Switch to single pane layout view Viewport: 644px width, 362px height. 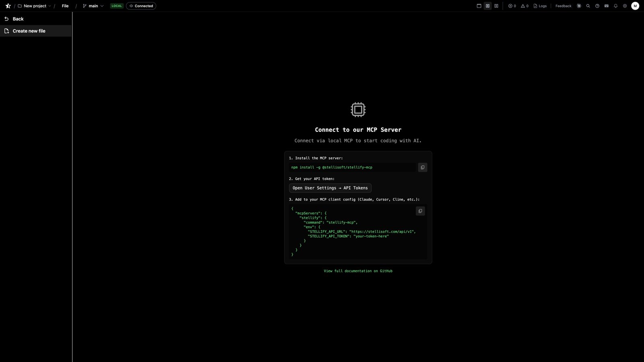(479, 6)
